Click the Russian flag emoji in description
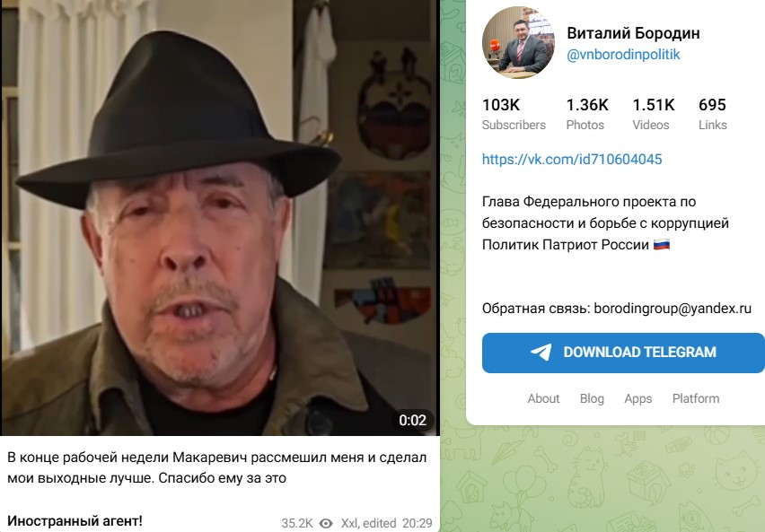 click(x=662, y=244)
